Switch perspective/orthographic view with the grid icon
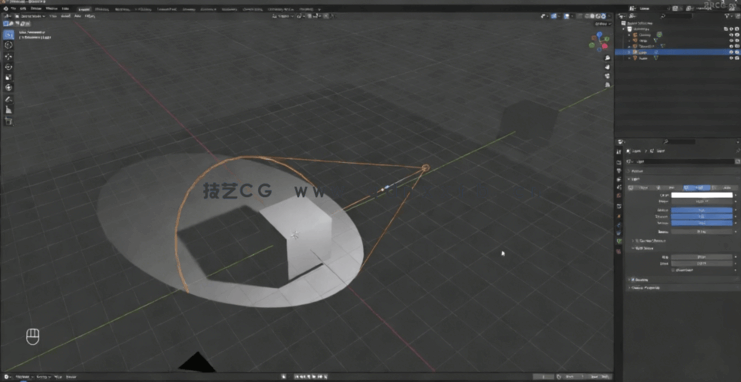 click(x=607, y=85)
